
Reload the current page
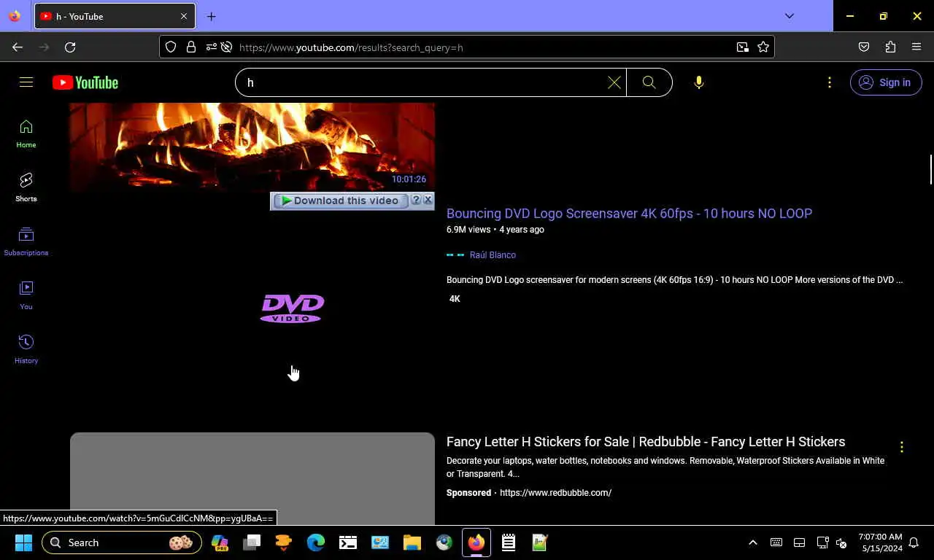(70, 47)
